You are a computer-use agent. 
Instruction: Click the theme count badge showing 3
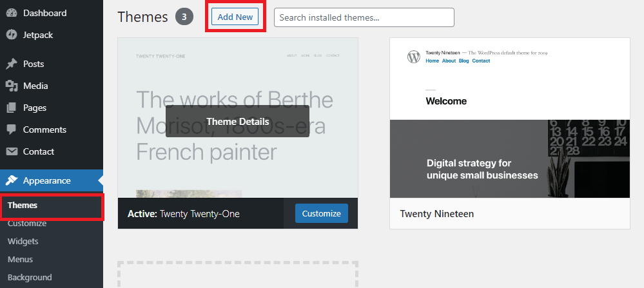pyautogui.click(x=184, y=17)
